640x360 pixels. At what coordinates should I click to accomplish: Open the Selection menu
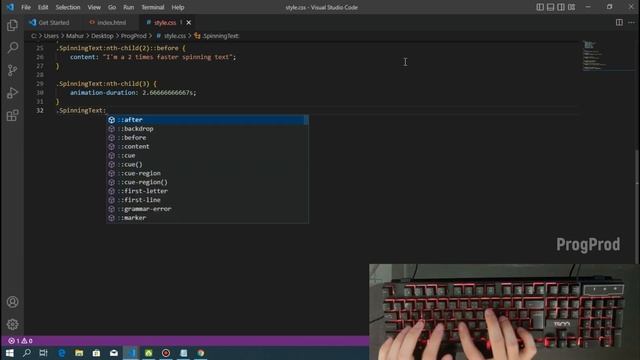[x=68, y=7]
